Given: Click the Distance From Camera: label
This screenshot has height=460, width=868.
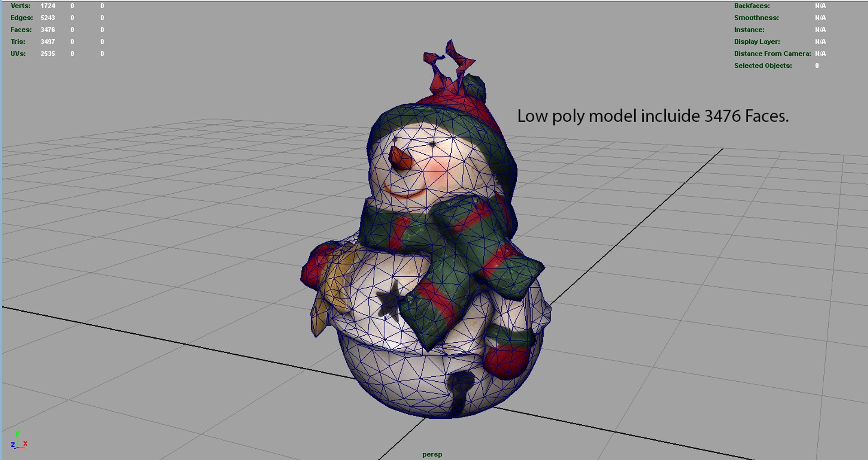Looking at the screenshot, I should click(773, 53).
